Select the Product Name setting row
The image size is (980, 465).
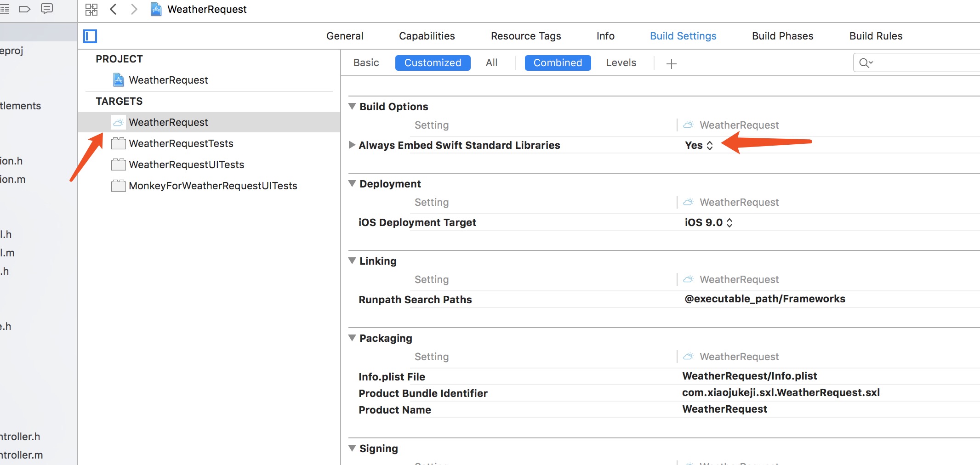664,409
